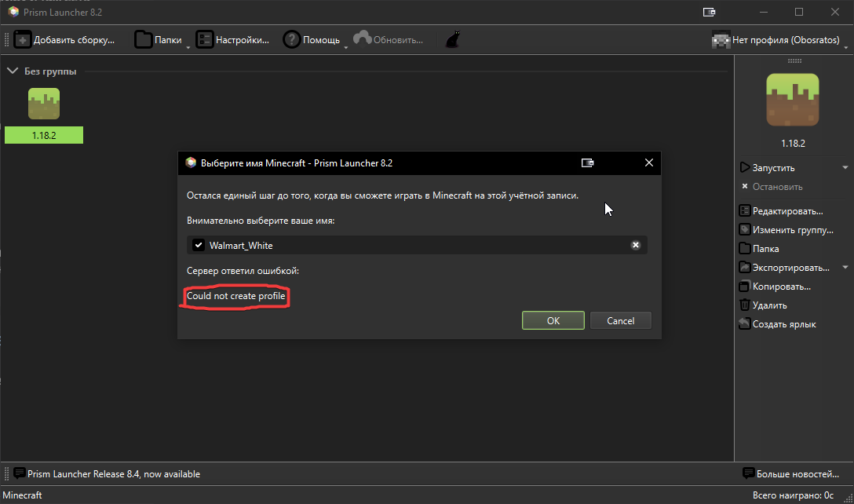Click the black cat icon in toolbar

click(x=453, y=40)
